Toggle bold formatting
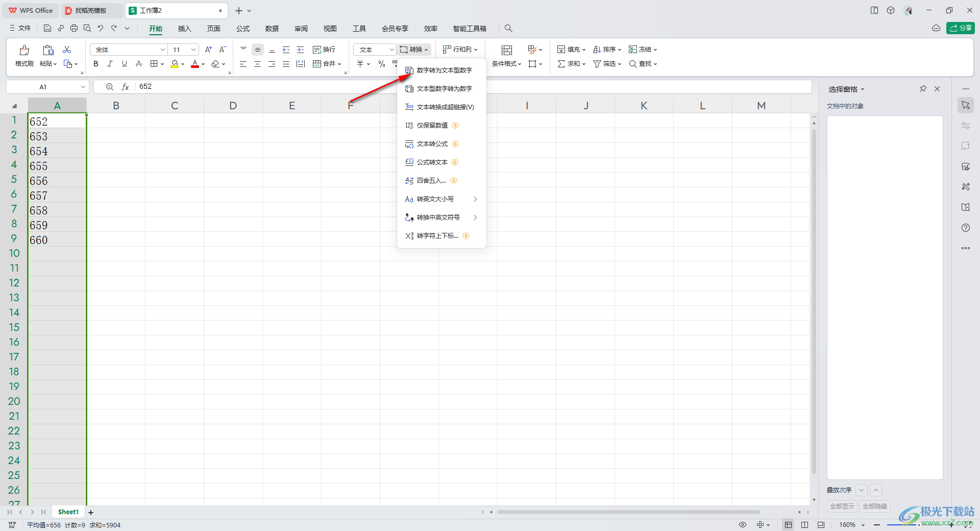 point(95,64)
